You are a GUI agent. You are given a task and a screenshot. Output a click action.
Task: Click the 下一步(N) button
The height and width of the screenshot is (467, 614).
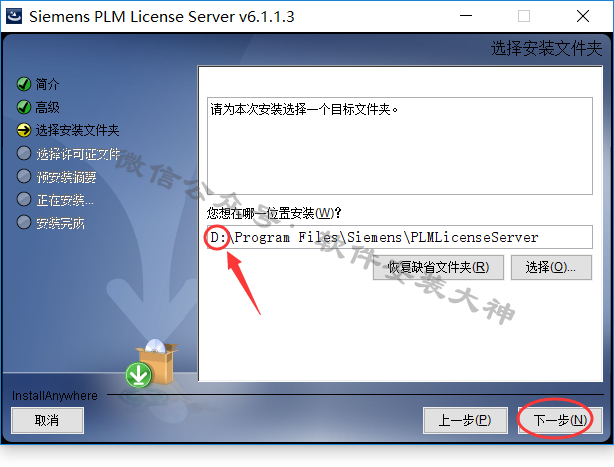click(560, 420)
